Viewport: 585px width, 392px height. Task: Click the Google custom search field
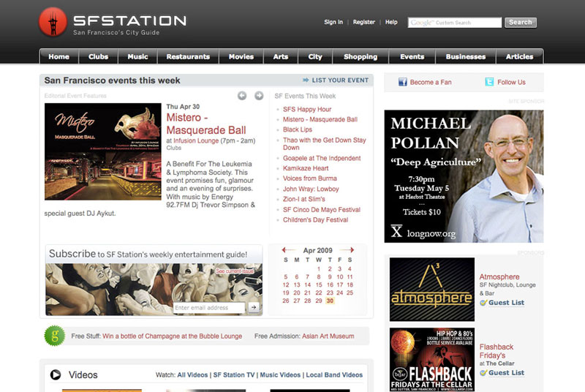pos(454,23)
